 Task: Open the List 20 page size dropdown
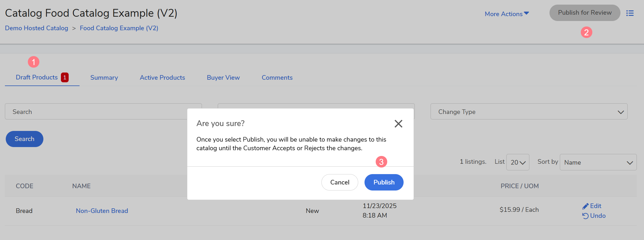tap(518, 162)
